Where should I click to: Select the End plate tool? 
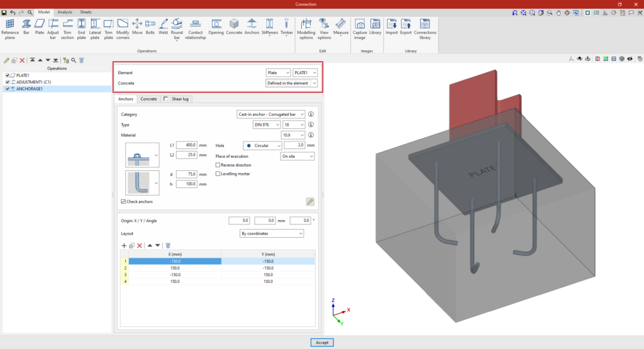point(81,28)
